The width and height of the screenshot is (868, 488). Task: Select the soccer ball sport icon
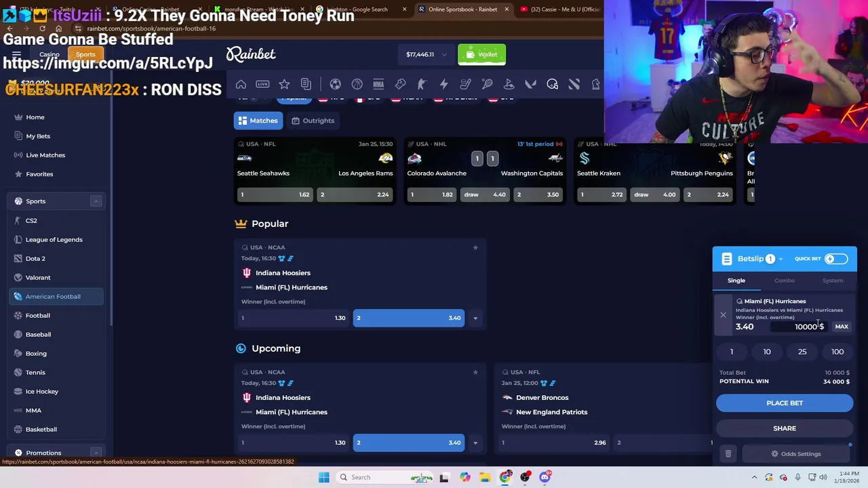click(335, 84)
